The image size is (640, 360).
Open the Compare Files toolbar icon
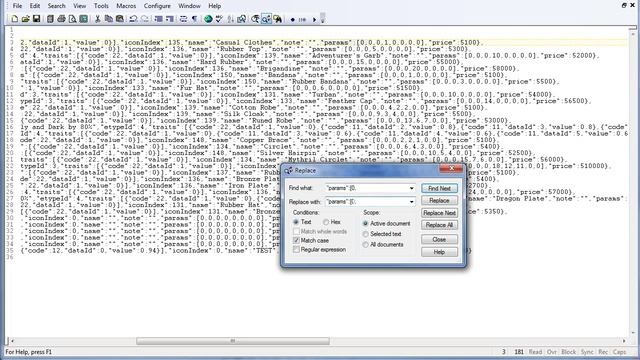242,19
